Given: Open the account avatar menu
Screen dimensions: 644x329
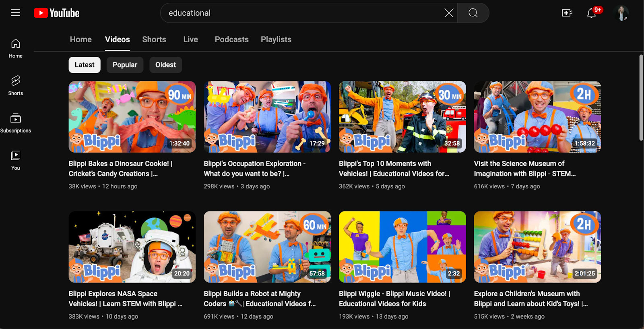Looking at the screenshot, I should click(x=622, y=13).
